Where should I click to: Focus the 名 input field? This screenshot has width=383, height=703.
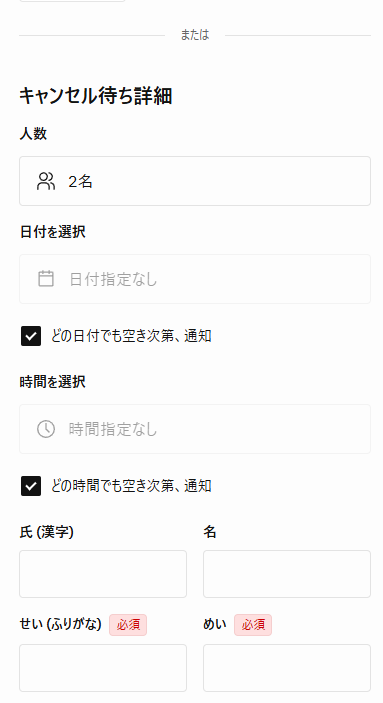click(x=287, y=574)
